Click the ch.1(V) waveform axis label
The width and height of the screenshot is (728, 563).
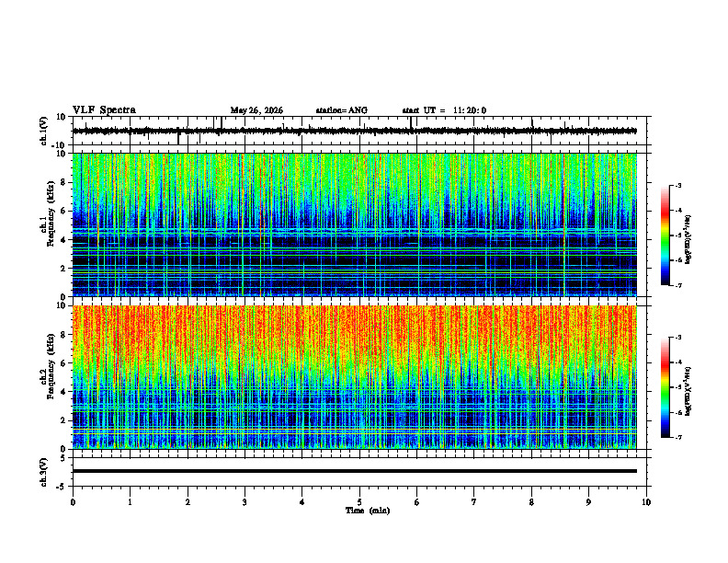point(44,131)
